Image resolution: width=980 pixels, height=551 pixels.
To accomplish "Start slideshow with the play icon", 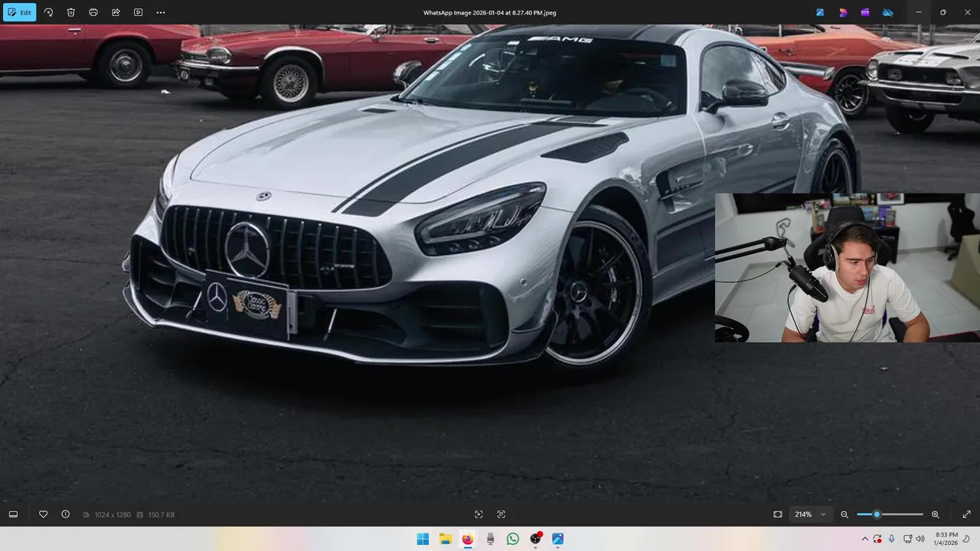I will [138, 12].
